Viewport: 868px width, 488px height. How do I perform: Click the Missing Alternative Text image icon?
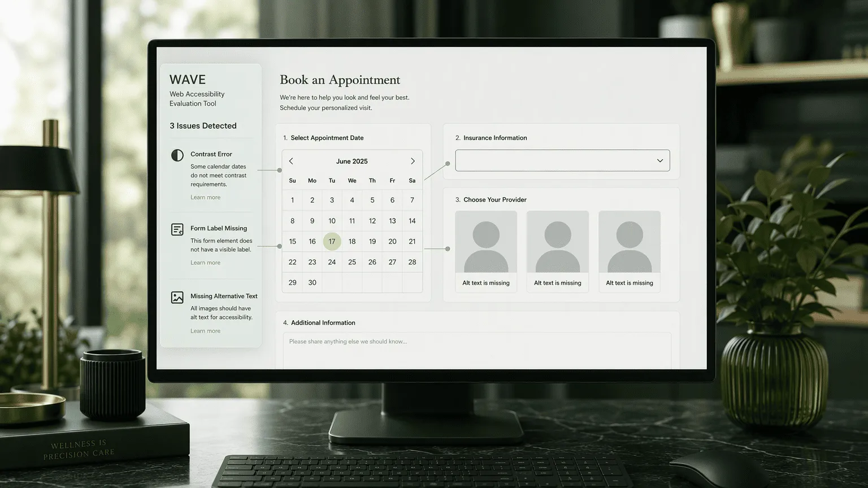[x=177, y=298]
